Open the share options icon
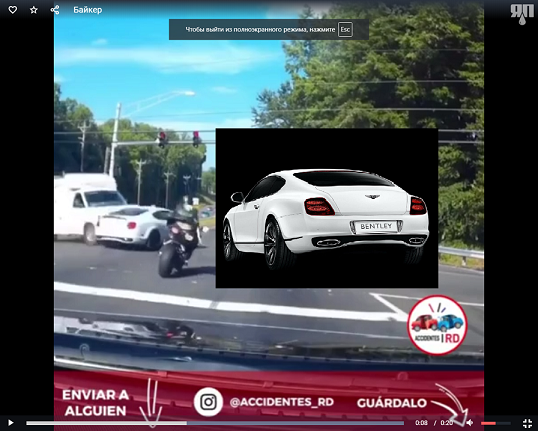 click(55, 10)
